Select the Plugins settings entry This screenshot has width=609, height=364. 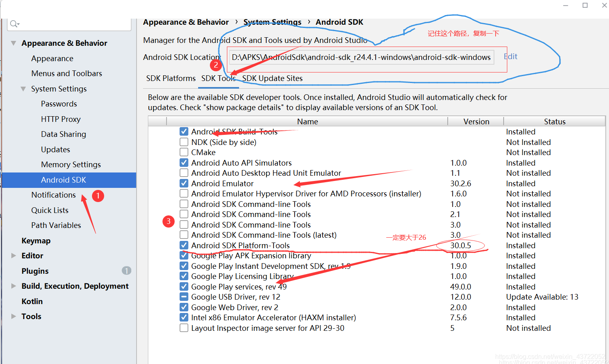pyautogui.click(x=35, y=271)
